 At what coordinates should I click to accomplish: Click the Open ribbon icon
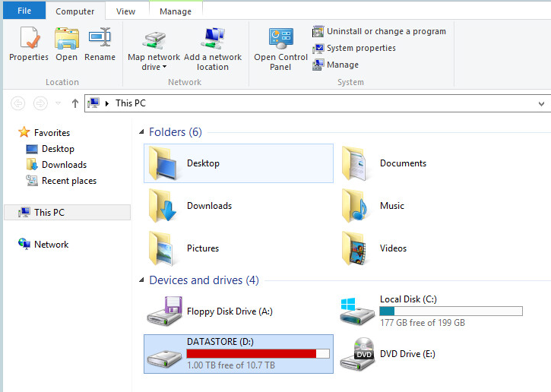coord(66,38)
